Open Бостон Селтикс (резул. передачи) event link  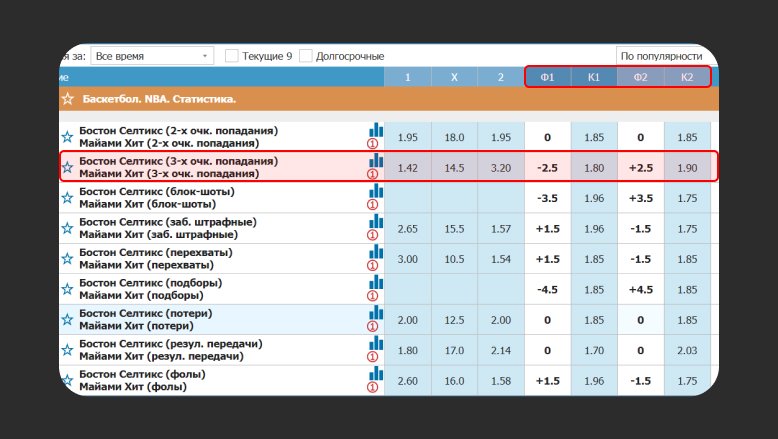pos(170,343)
